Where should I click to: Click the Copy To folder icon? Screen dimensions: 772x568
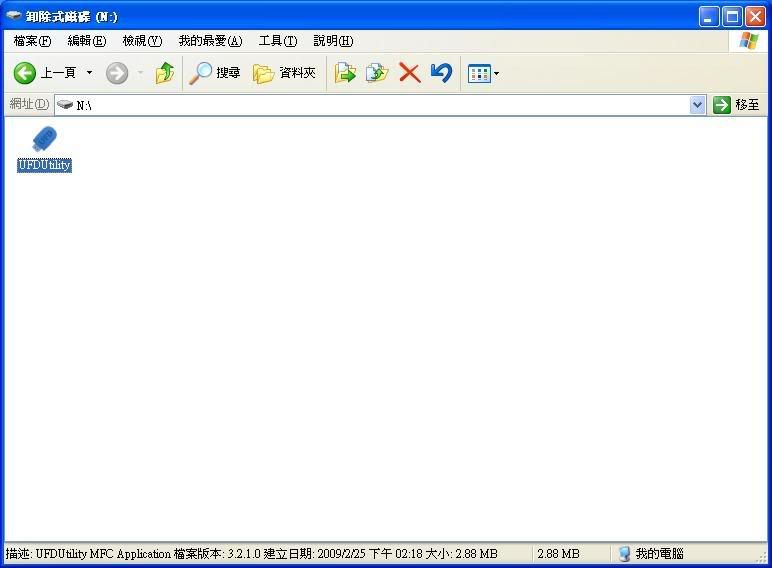click(377, 73)
